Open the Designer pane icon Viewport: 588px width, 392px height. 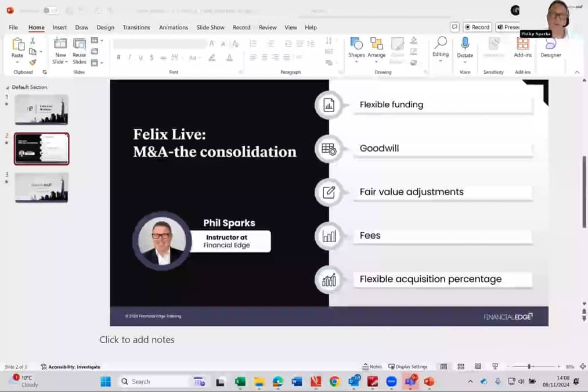550,44
